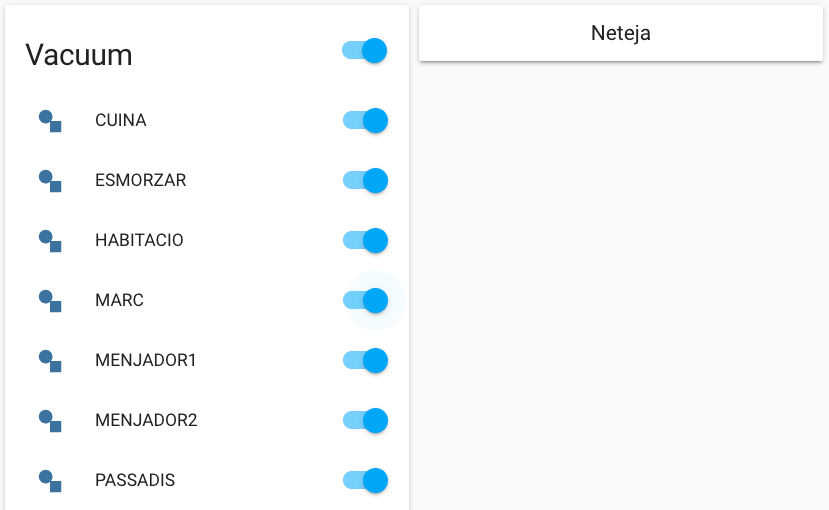Switch off the PASSADIS toggle
The height and width of the screenshot is (510, 829).
pos(365,480)
